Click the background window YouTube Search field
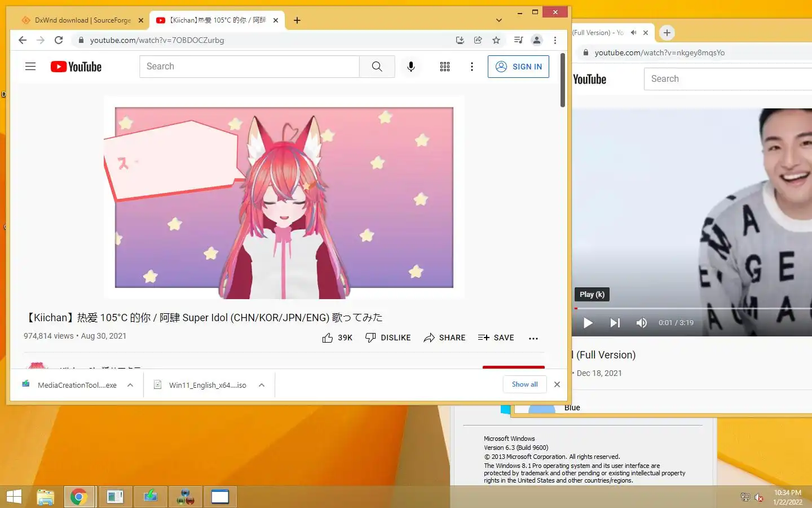Screen dimensions: 812x508 [x=728, y=79]
